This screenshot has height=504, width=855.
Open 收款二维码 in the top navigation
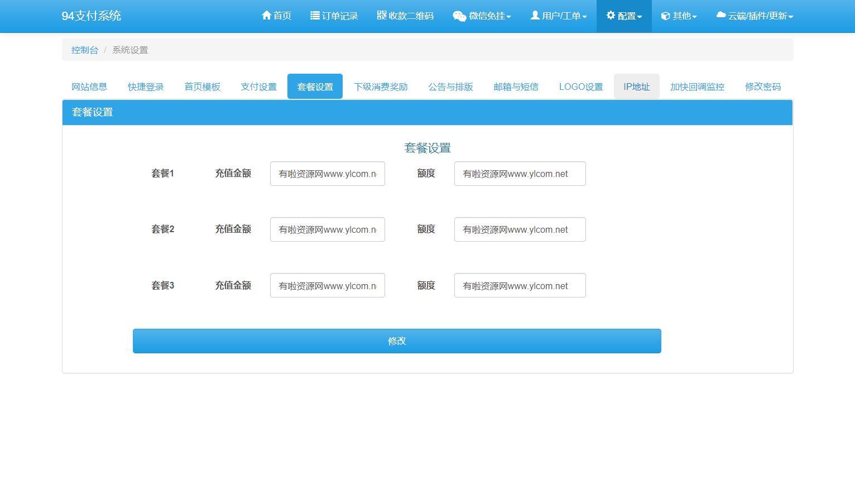[x=411, y=16]
